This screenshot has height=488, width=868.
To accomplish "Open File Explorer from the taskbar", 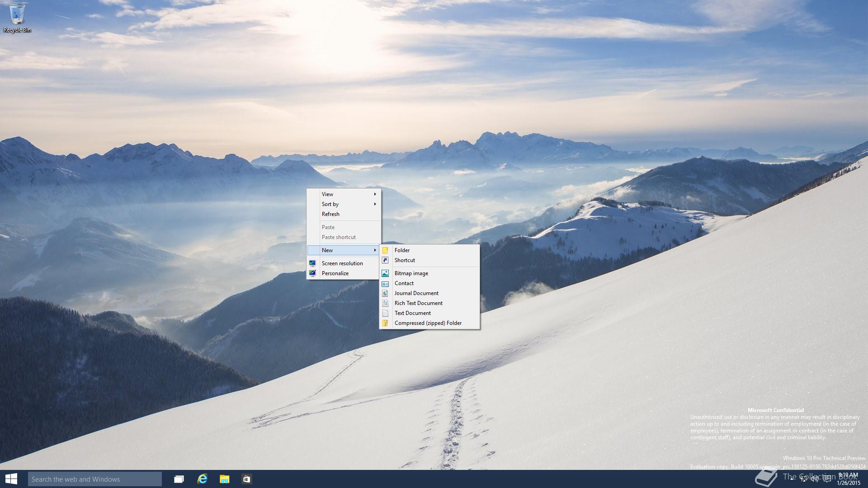I will (224, 479).
